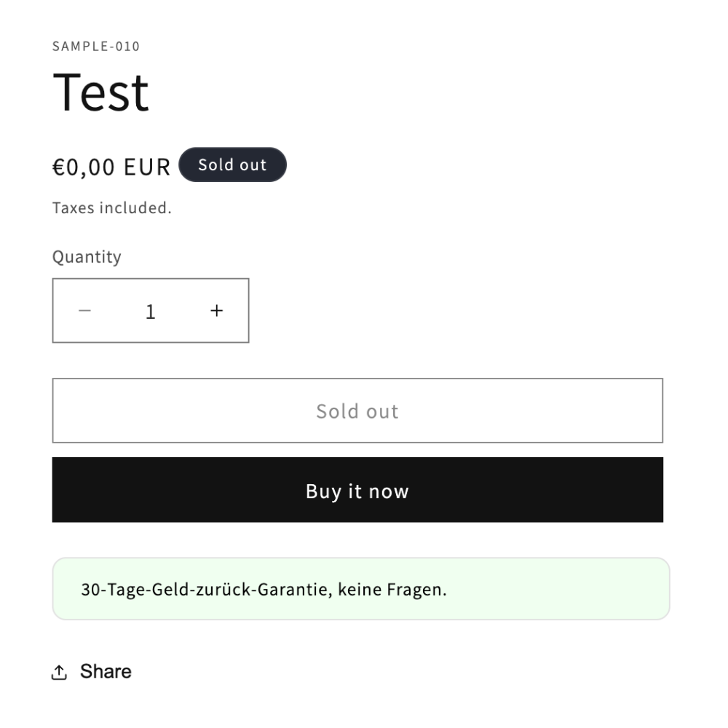The image size is (728, 728).
Task: Click the EUR currency code in price
Action: (147, 167)
